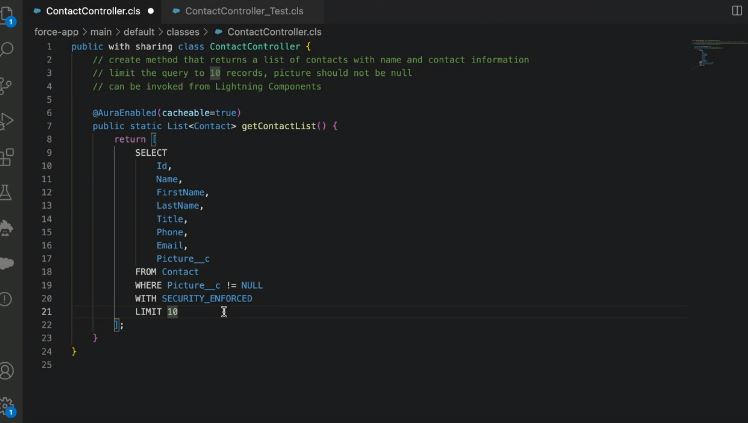Click classes in the breadcrumb
The height and width of the screenshot is (423, 748).
point(183,32)
